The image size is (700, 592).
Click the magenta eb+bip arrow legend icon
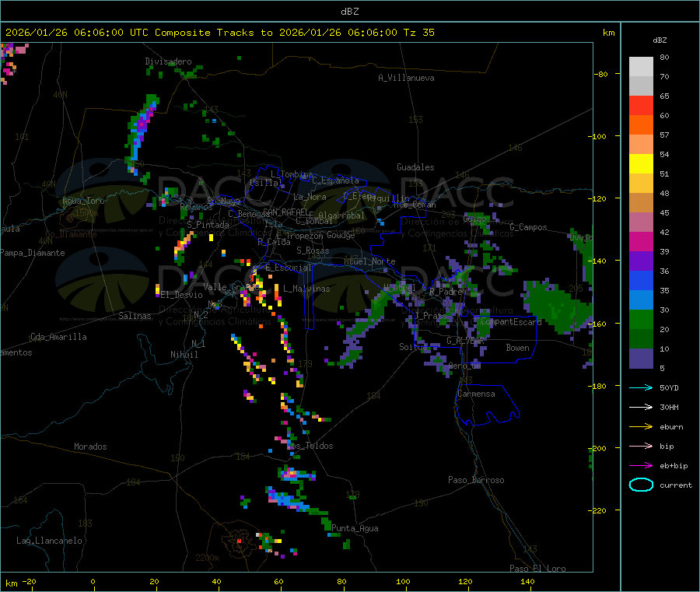tap(641, 466)
